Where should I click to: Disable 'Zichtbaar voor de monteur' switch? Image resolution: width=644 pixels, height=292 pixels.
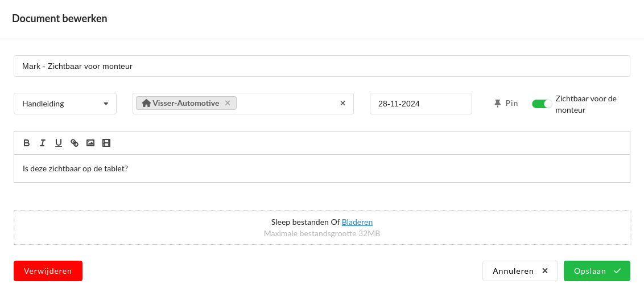(542, 104)
